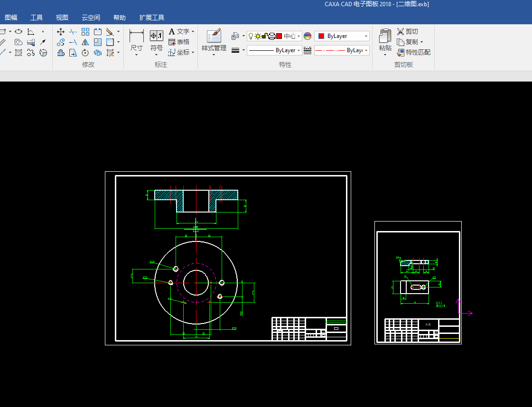
Task: Click the large flange drawing sheet
Action: [228, 258]
